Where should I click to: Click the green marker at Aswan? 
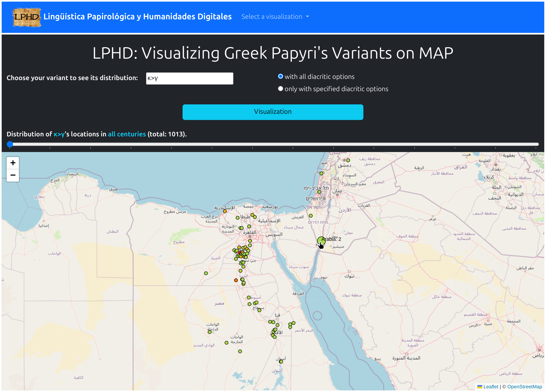[x=281, y=362]
